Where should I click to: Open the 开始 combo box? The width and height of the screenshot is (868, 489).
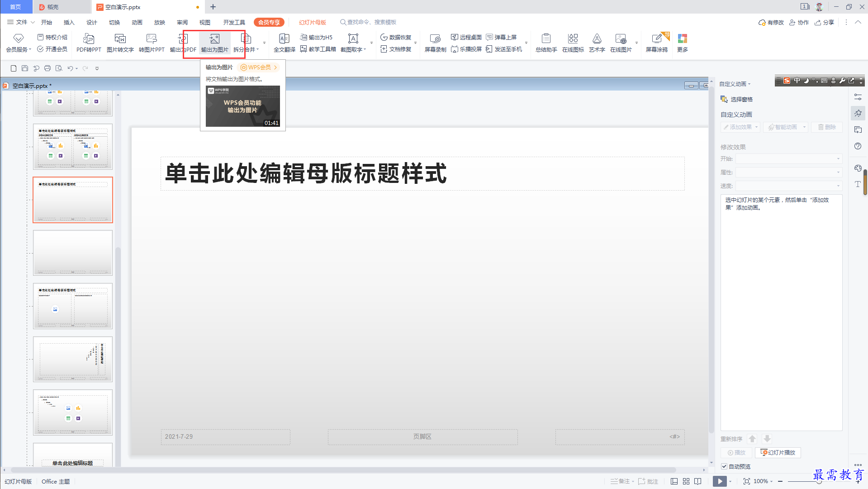(x=788, y=159)
